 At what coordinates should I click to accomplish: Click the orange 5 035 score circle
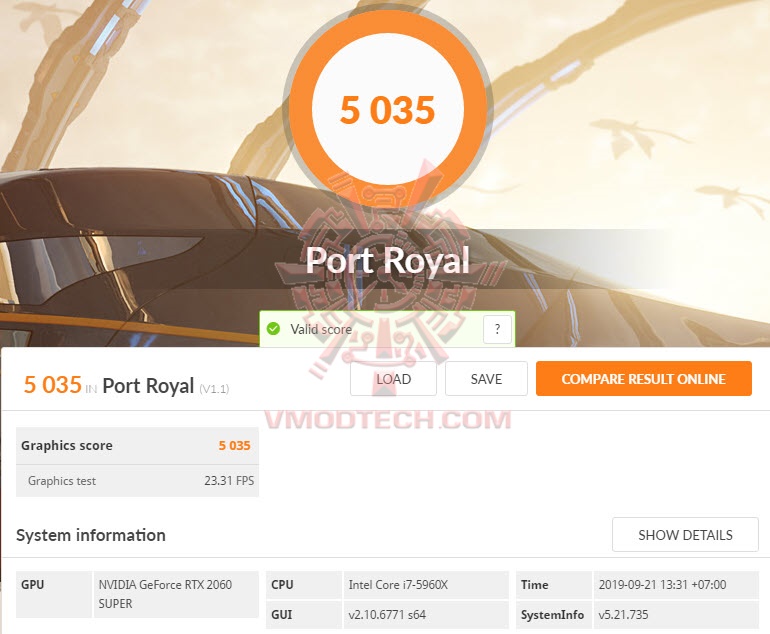coord(387,109)
